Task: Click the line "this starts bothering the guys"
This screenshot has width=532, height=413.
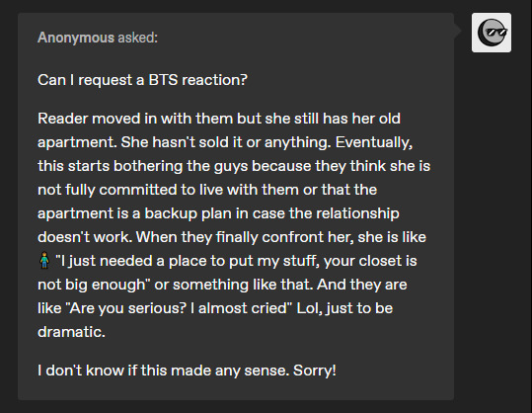Action: coord(234,166)
